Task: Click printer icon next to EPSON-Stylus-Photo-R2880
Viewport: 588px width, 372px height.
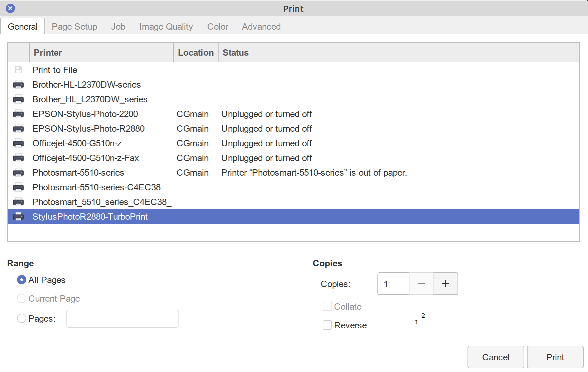Action: click(x=18, y=129)
